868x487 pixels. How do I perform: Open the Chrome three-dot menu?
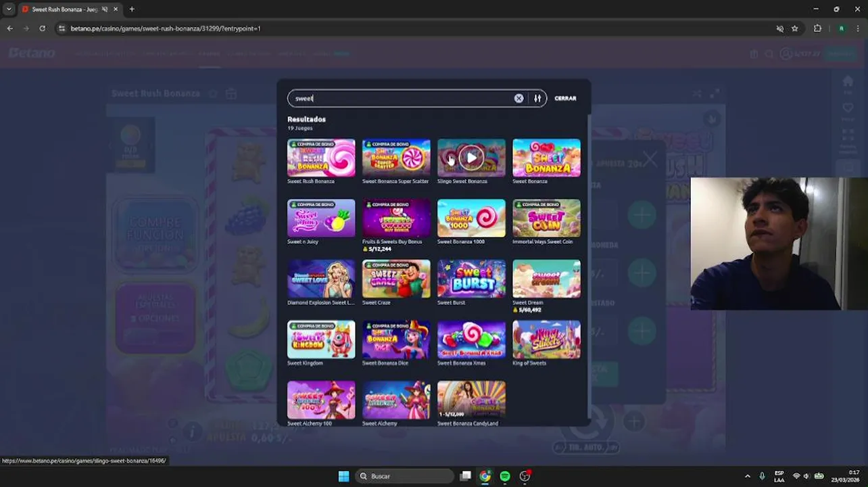858,28
